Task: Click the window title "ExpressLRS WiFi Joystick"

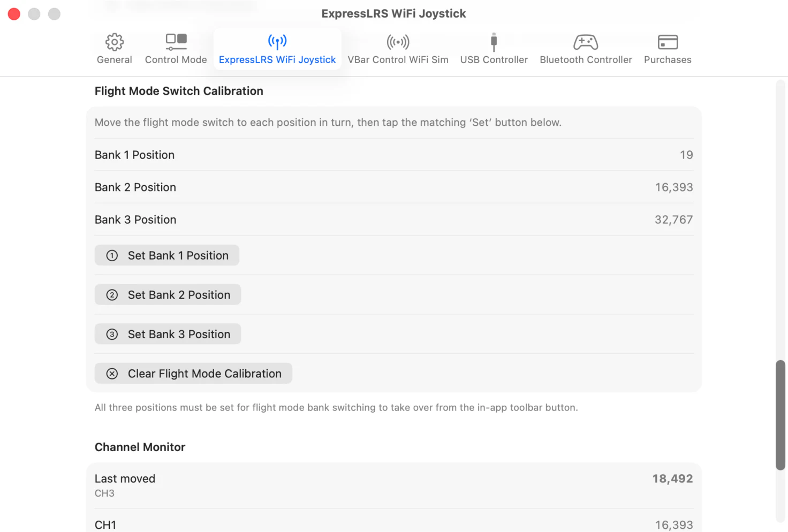Action: click(393, 13)
